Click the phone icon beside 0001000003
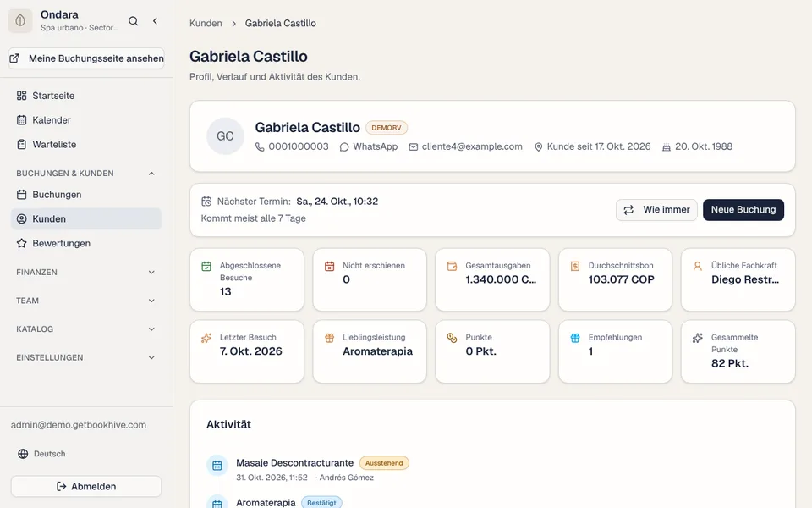The height and width of the screenshot is (508, 812). pos(260,147)
